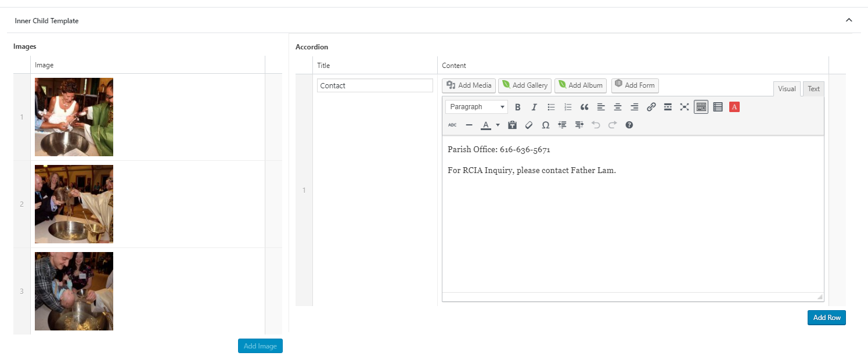Toggle bold formatting in the editor
Image resolution: width=868 pixels, height=356 pixels.
pyautogui.click(x=518, y=107)
